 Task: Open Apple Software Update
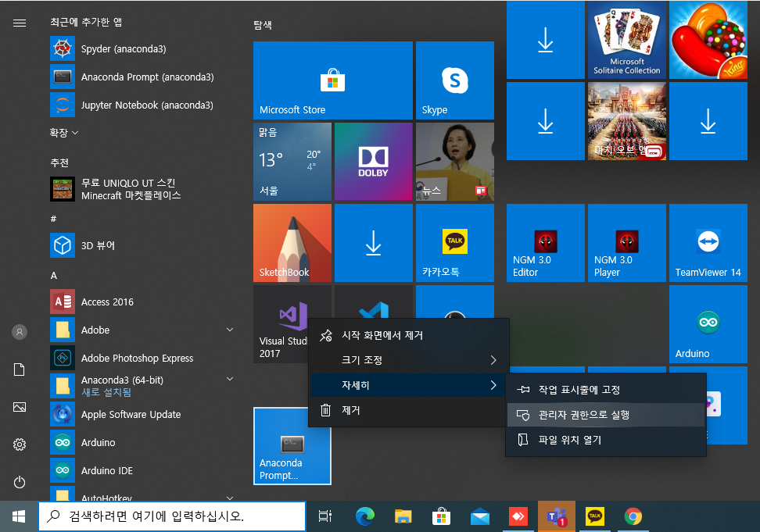(x=141, y=414)
